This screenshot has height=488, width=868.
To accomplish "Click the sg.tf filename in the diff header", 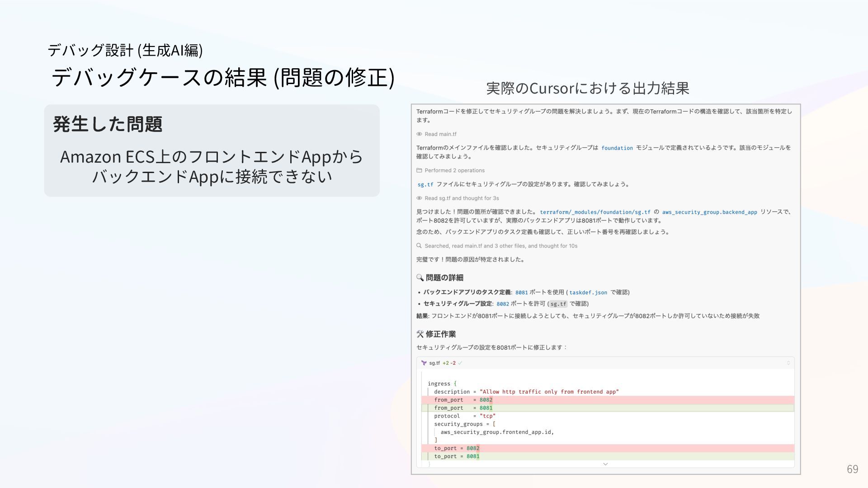I will [x=434, y=363].
